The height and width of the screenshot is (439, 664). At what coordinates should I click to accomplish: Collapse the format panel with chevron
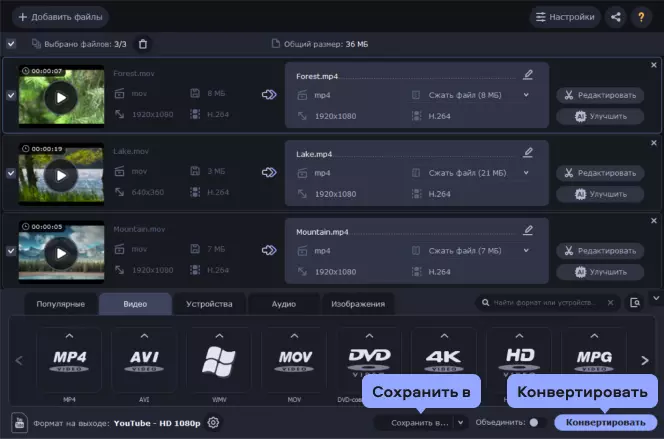[x=656, y=298]
